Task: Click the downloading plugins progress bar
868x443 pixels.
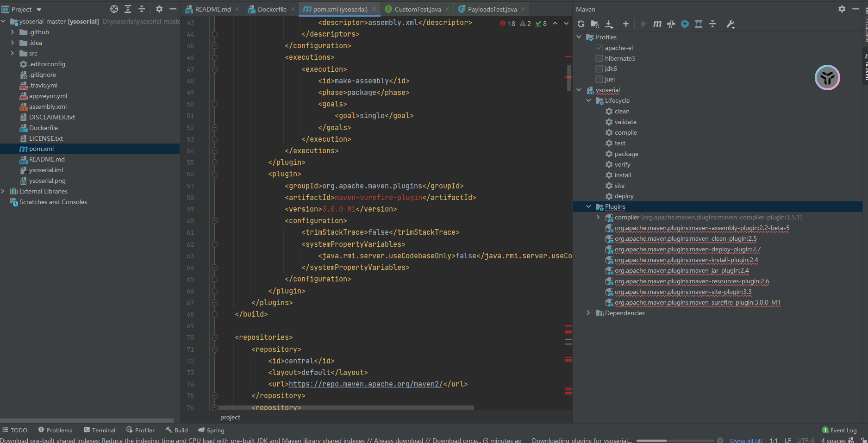Action: [675, 440]
